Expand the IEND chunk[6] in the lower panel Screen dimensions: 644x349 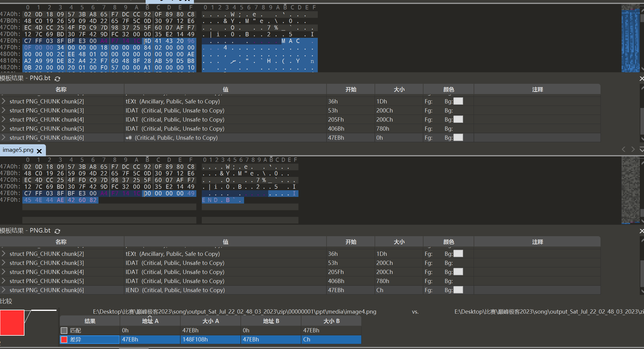[x=4, y=290]
